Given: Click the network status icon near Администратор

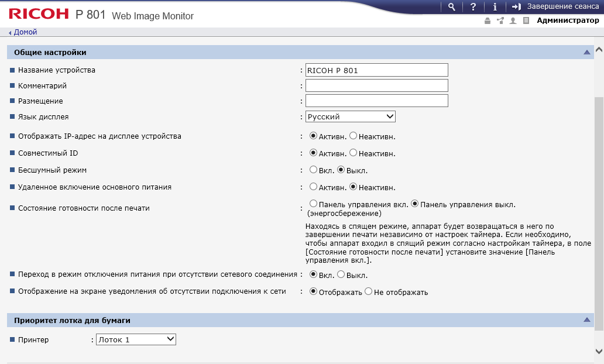Looking at the screenshot, I should tap(500, 21).
